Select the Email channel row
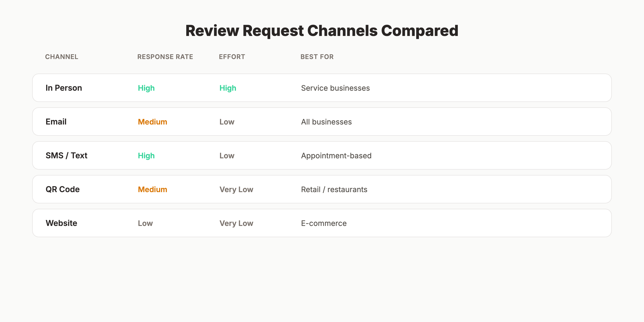 click(x=321, y=122)
